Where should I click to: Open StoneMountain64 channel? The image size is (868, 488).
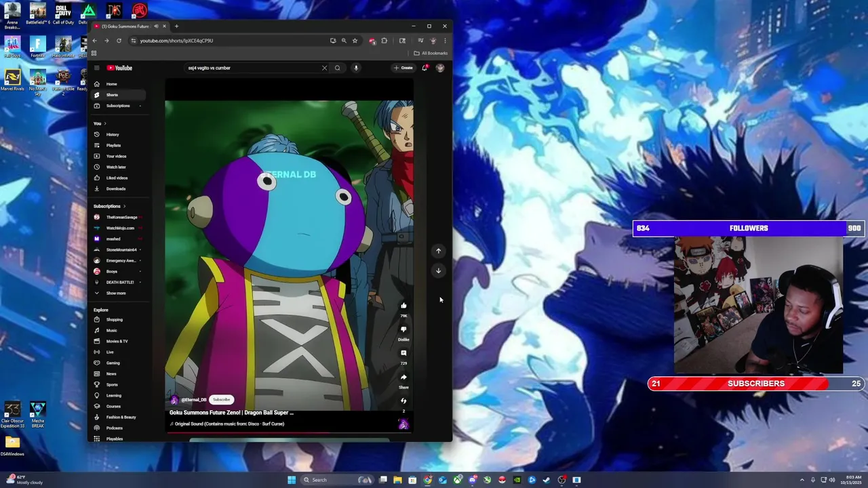coord(119,249)
